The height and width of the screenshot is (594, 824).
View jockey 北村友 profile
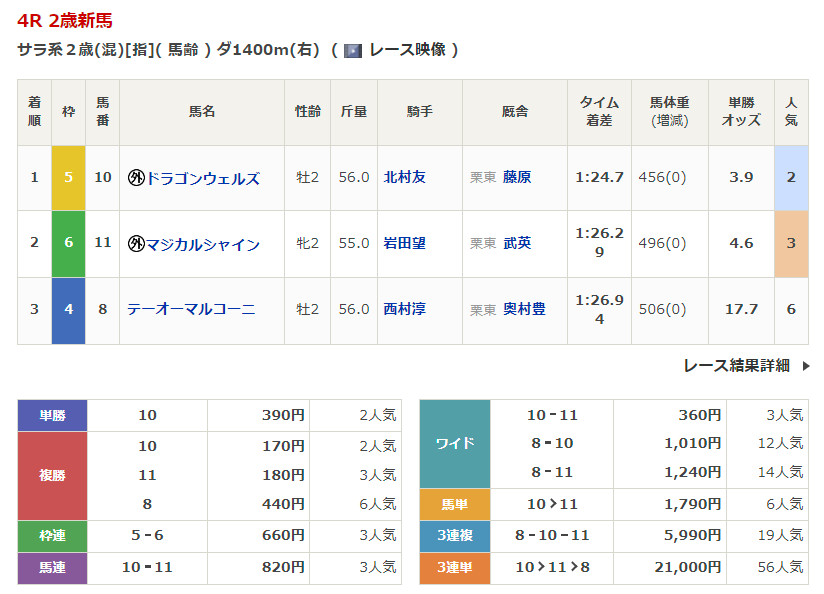(x=404, y=177)
